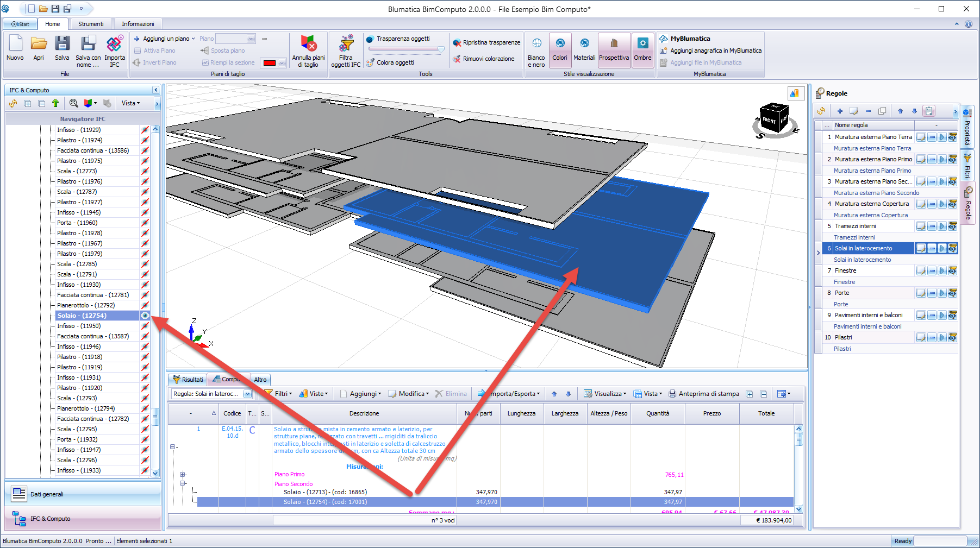Click Colora oggetti tool

tap(390, 62)
